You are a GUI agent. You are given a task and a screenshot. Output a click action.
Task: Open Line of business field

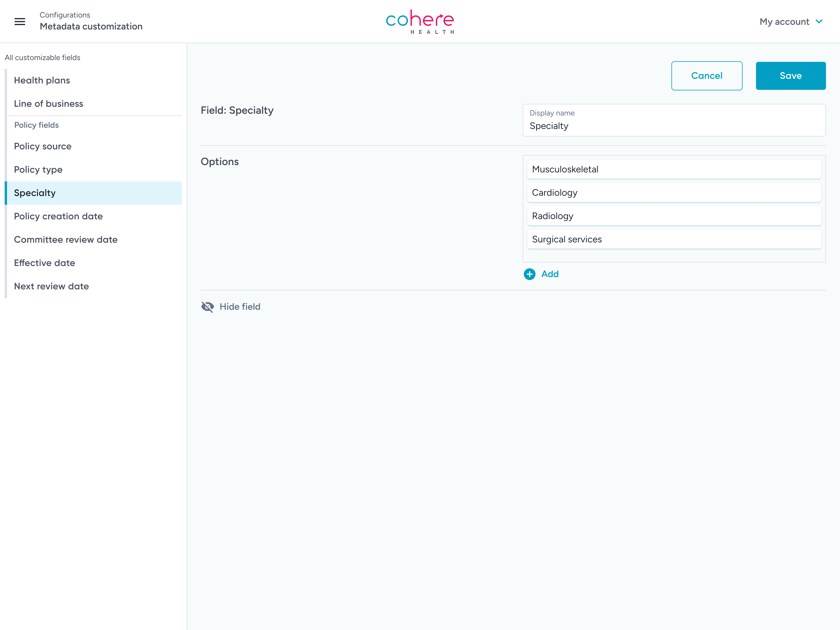tap(94, 104)
